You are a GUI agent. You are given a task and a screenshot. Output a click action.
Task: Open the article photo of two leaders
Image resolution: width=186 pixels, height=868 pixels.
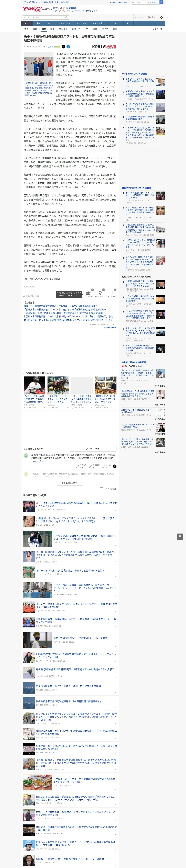pyautogui.click(x=39, y=66)
